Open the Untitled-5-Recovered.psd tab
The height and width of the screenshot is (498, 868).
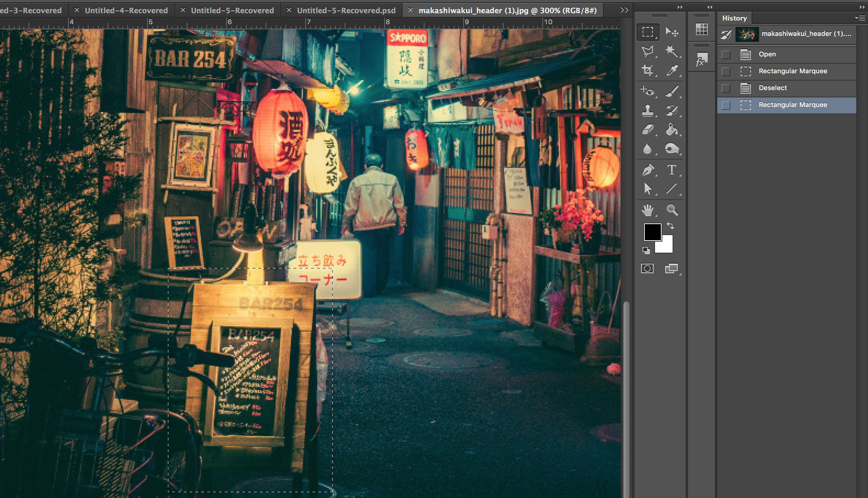point(346,10)
